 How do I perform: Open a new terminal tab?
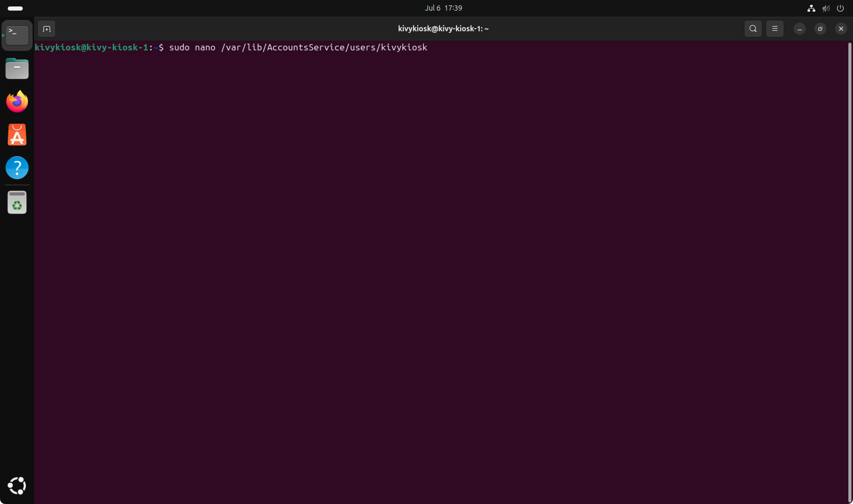[x=47, y=29]
